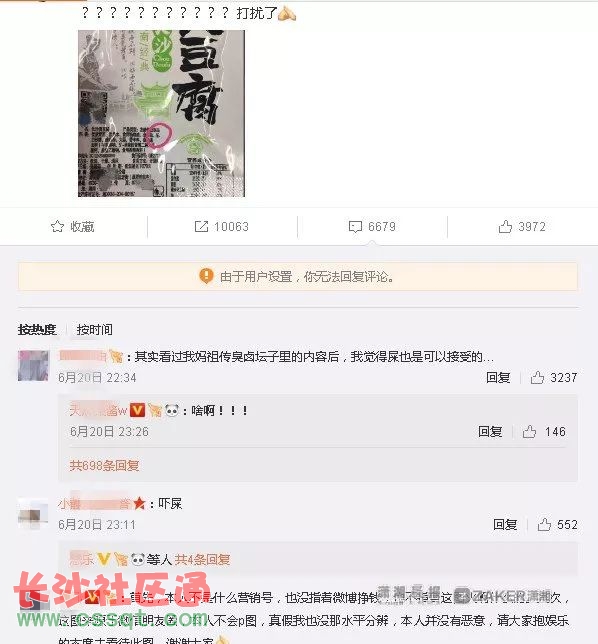The height and width of the screenshot is (644, 598).
Task: Like the 吓屎 comment with 552 likes
Action: (x=544, y=524)
